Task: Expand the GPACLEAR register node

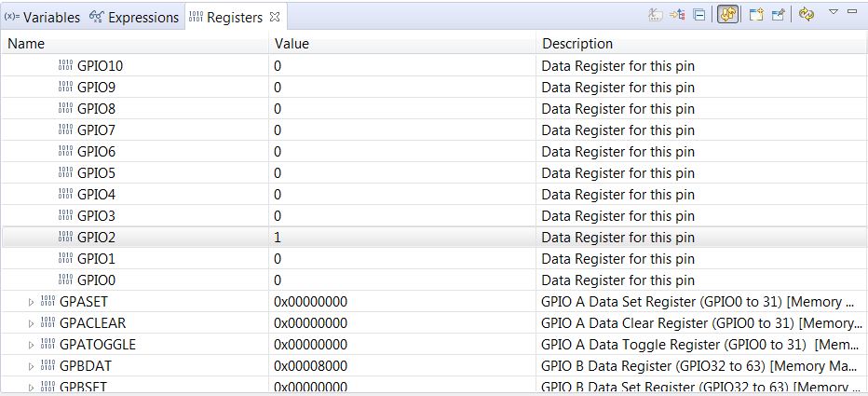Action: pyautogui.click(x=31, y=323)
